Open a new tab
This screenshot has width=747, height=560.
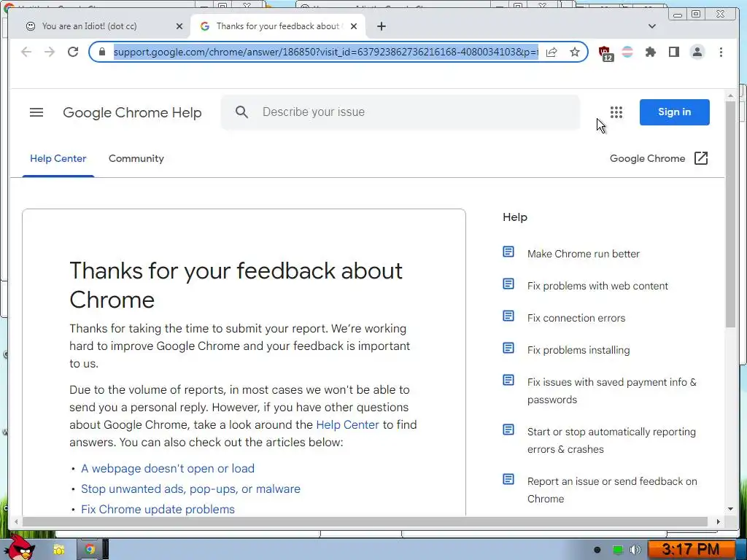click(381, 26)
